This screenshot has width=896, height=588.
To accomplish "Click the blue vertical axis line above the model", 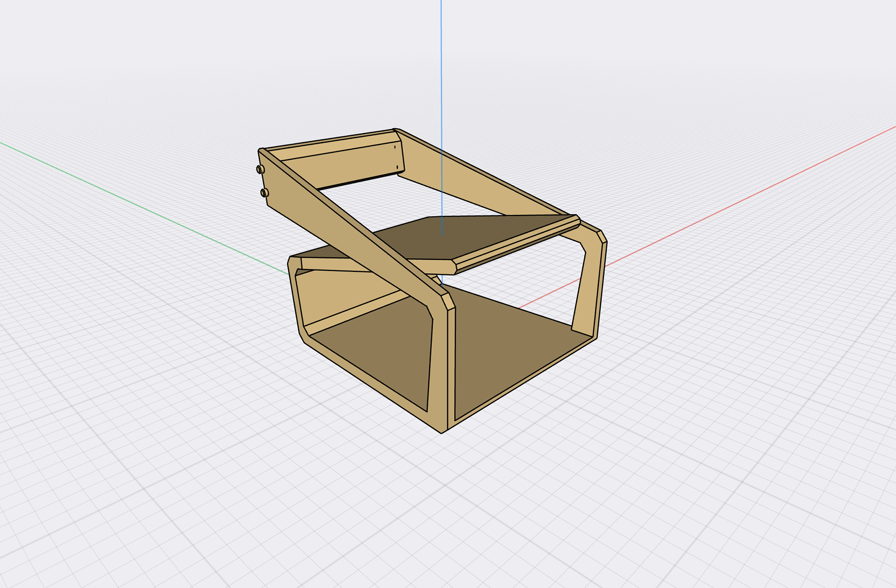I will pyautogui.click(x=441, y=70).
